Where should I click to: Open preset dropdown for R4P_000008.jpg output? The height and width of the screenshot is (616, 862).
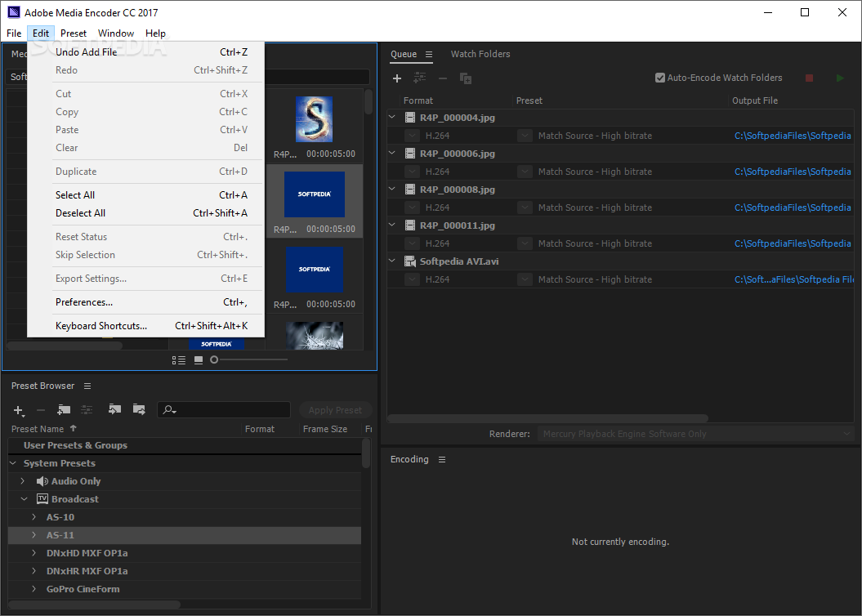pos(525,208)
